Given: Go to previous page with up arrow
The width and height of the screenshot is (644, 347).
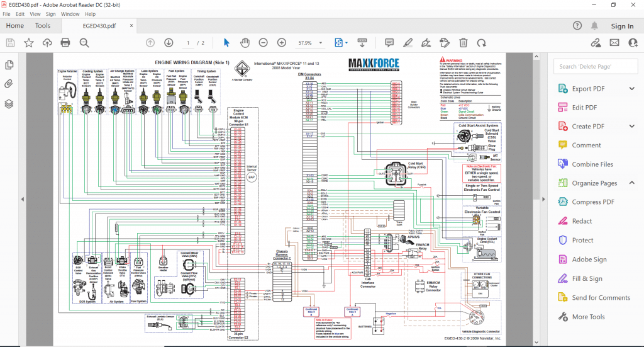Looking at the screenshot, I should click(150, 43).
